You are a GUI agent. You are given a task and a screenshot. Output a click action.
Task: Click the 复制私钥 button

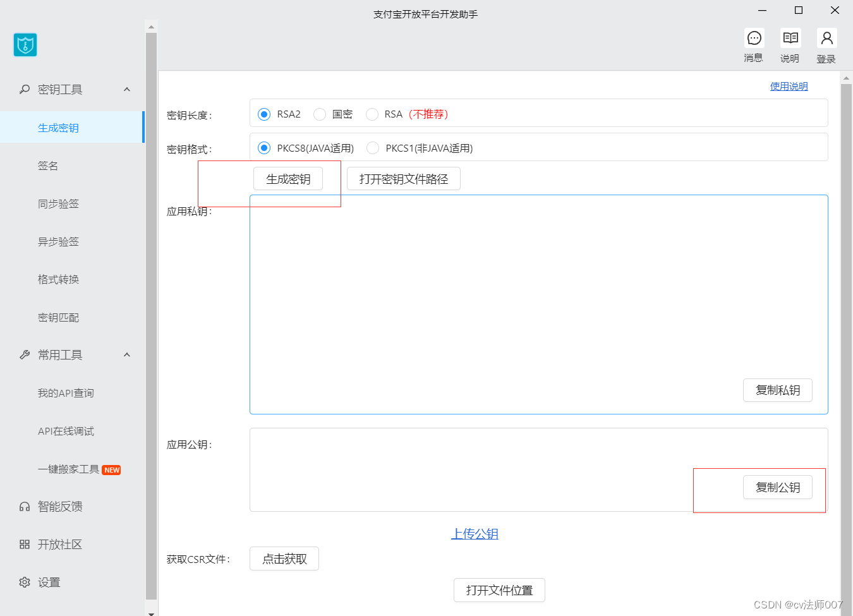(x=778, y=390)
